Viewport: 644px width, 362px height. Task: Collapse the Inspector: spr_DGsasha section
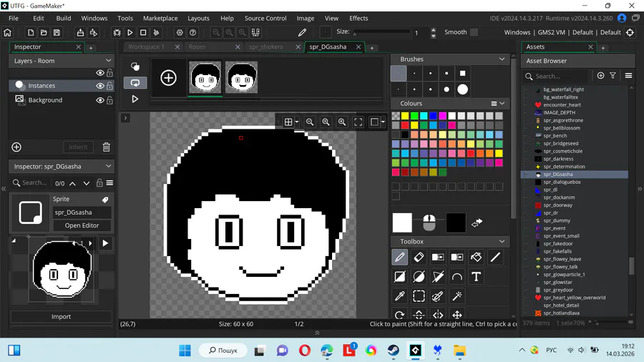(x=109, y=166)
